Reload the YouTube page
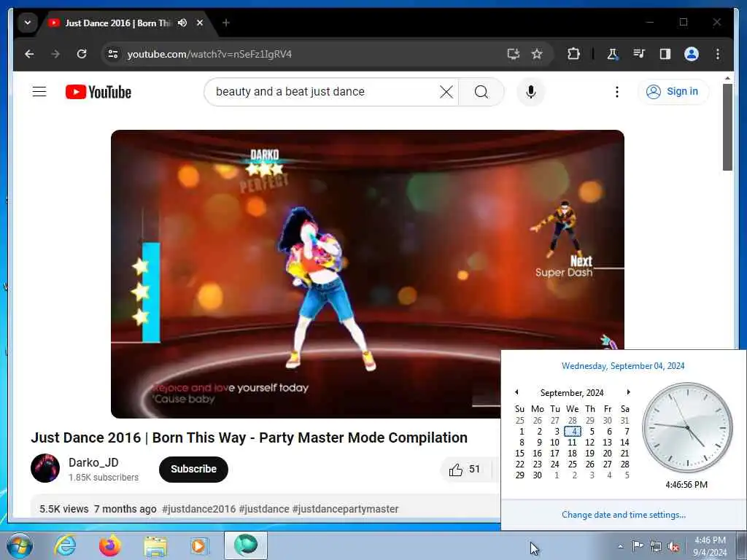This screenshot has width=747, height=560. pos(82,54)
